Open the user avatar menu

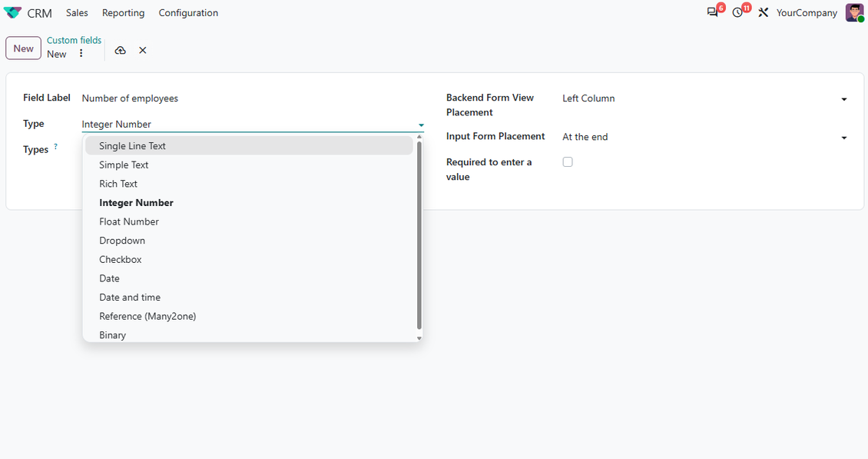[x=855, y=12]
